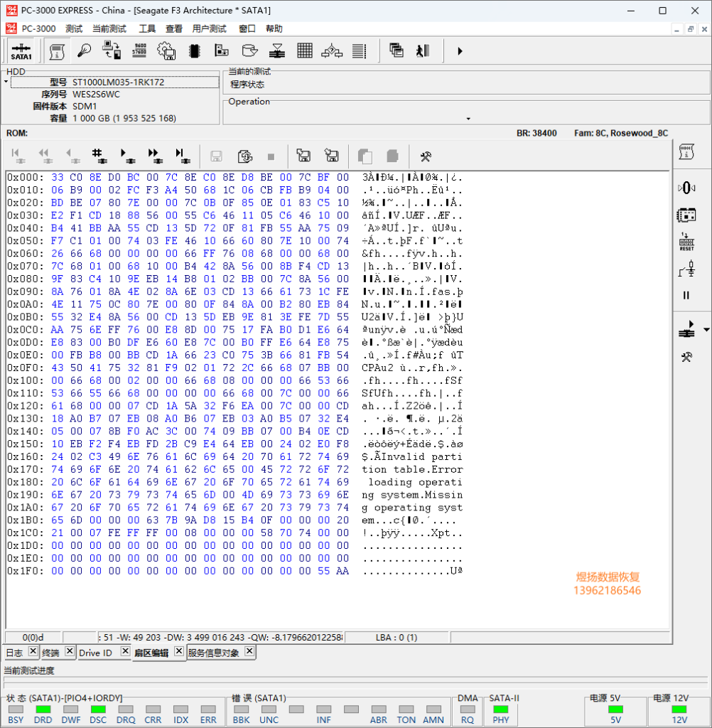Click the gear with floppy disk icon
The image size is (712, 728).
[x=166, y=50]
